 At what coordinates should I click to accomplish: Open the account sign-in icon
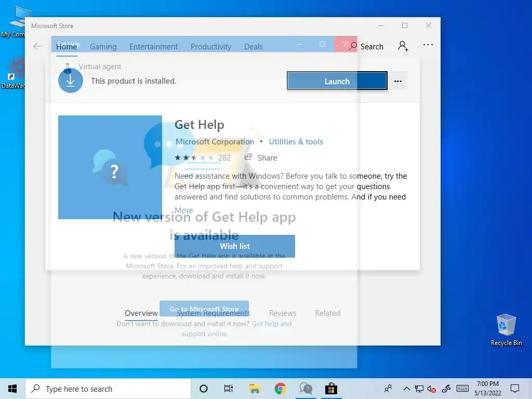tap(403, 46)
